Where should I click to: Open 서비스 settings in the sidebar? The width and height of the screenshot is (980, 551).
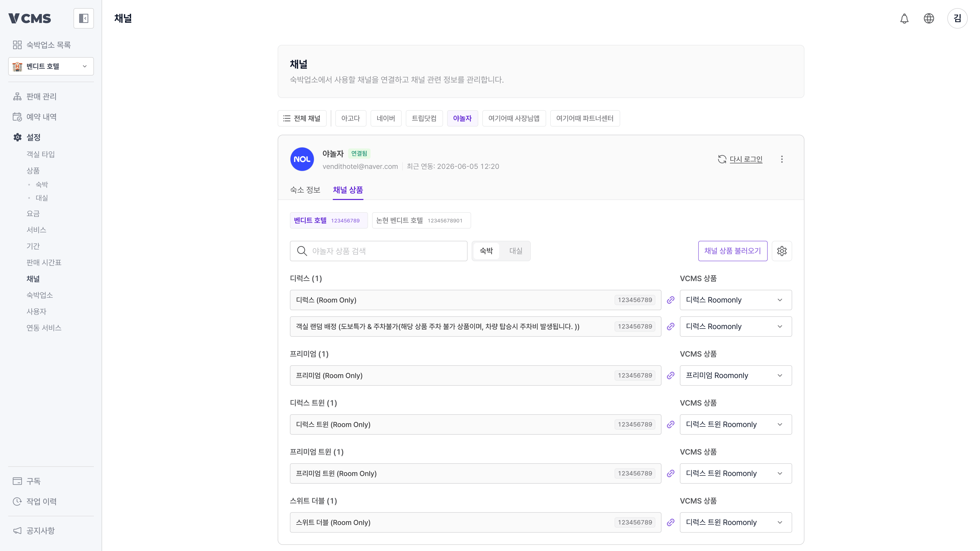[36, 230]
